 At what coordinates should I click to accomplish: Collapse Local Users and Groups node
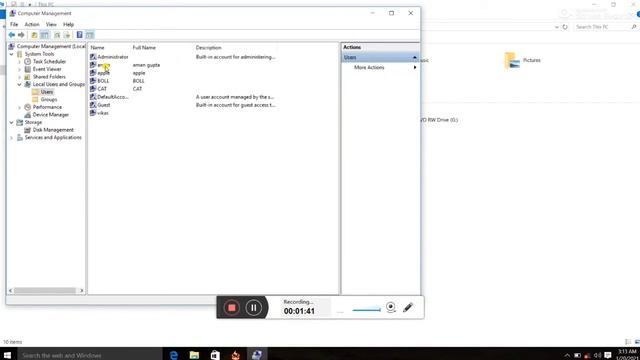coord(19,84)
